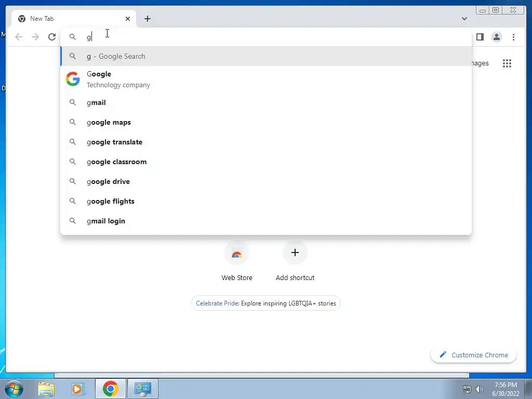The image size is (532, 399).
Task: Select the New Tab tab
Action: coord(74,19)
